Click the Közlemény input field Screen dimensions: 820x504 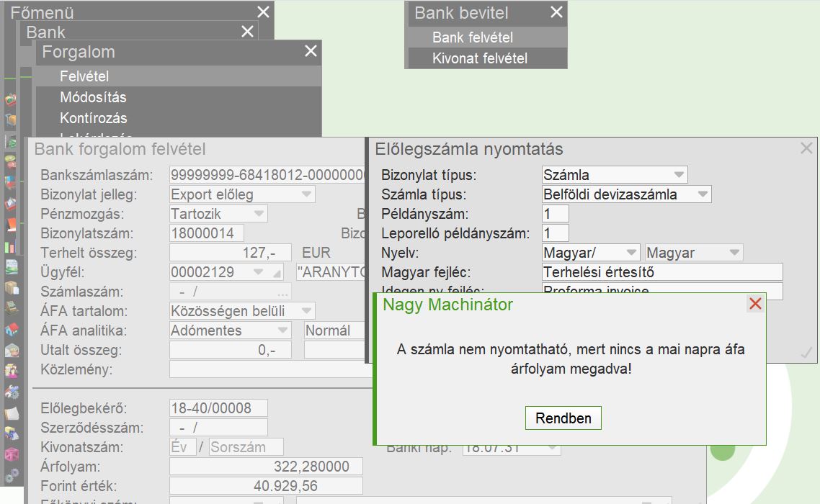[271, 369]
